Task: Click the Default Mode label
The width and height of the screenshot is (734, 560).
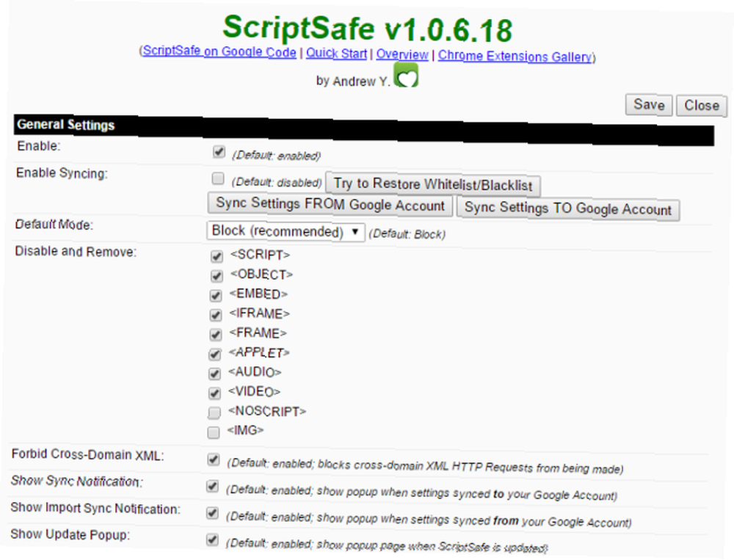Action: [x=54, y=225]
